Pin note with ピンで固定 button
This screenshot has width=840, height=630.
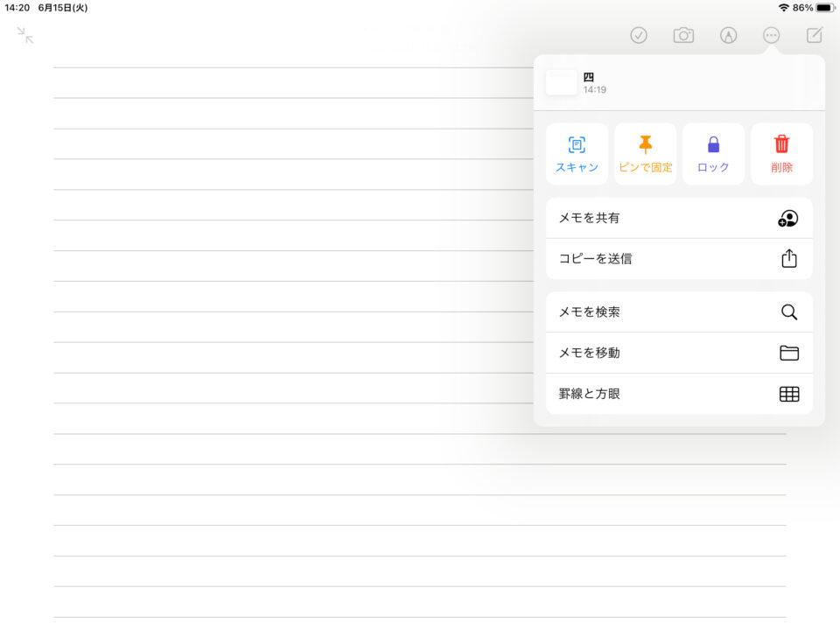645,154
